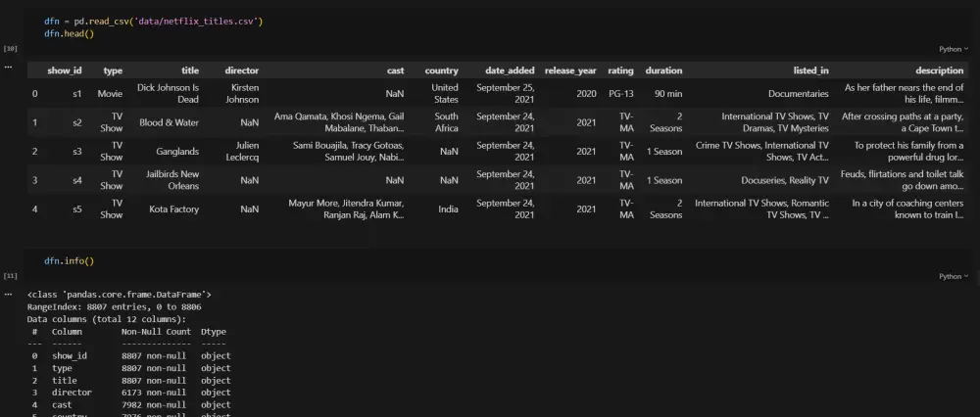Viewport: 980px width, 417px height.
Task: Click the release_year column header
Action: tap(570, 70)
